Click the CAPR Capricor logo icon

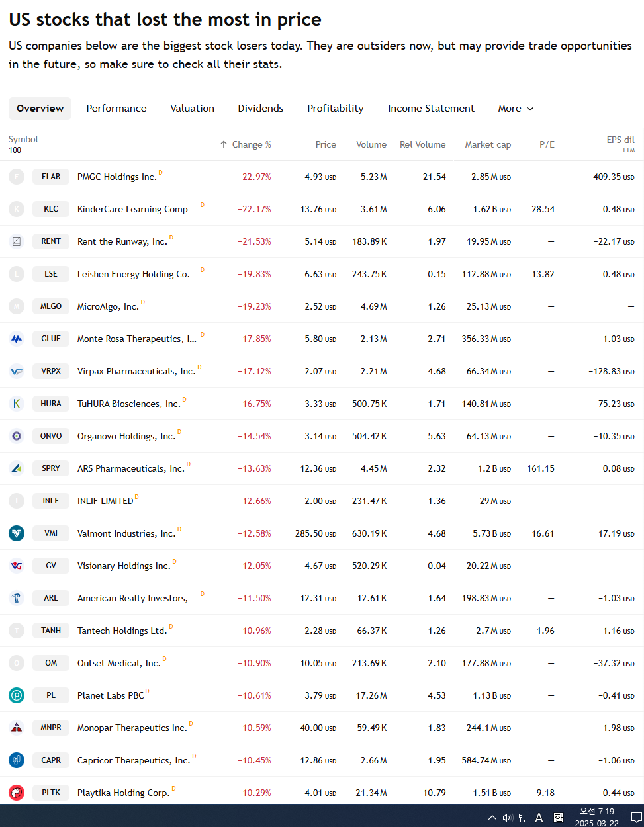click(x=17, y=760)
